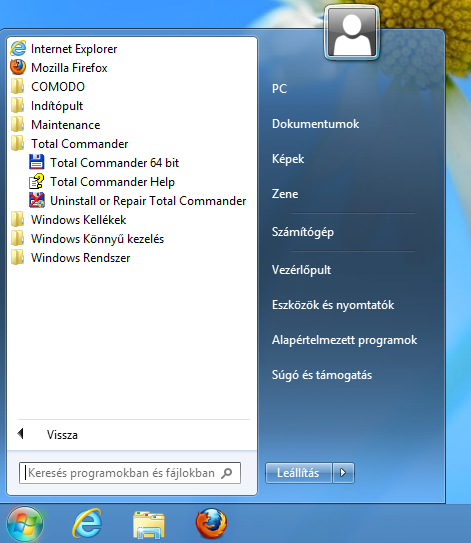Launch Total Commander 64 bit entry
The image size is (471, 543).
click(115, 162)
